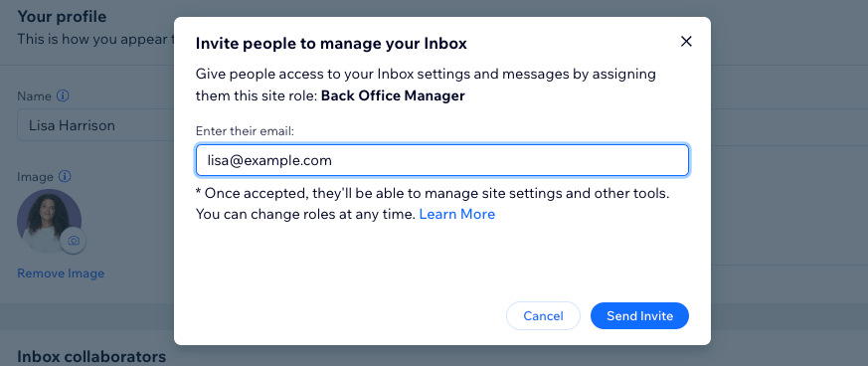Click the Lisa Harrison name field
This screenshot has width=868, height=366.
pos(95,125)
